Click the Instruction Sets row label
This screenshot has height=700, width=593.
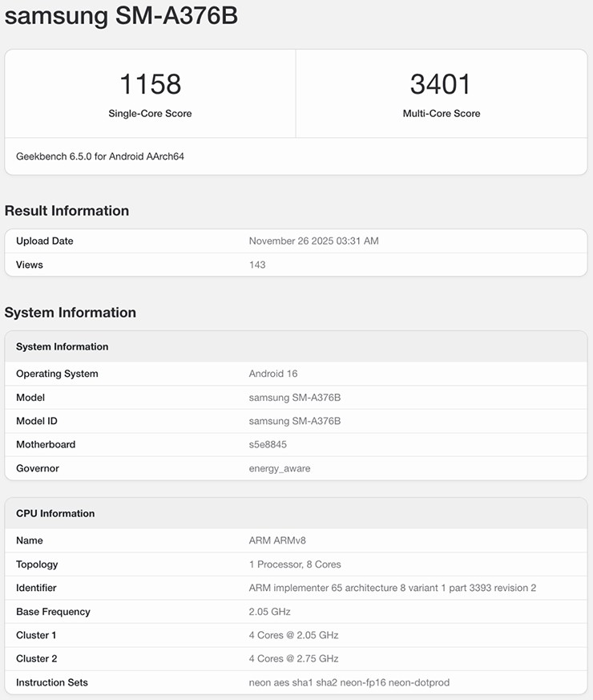52,682
